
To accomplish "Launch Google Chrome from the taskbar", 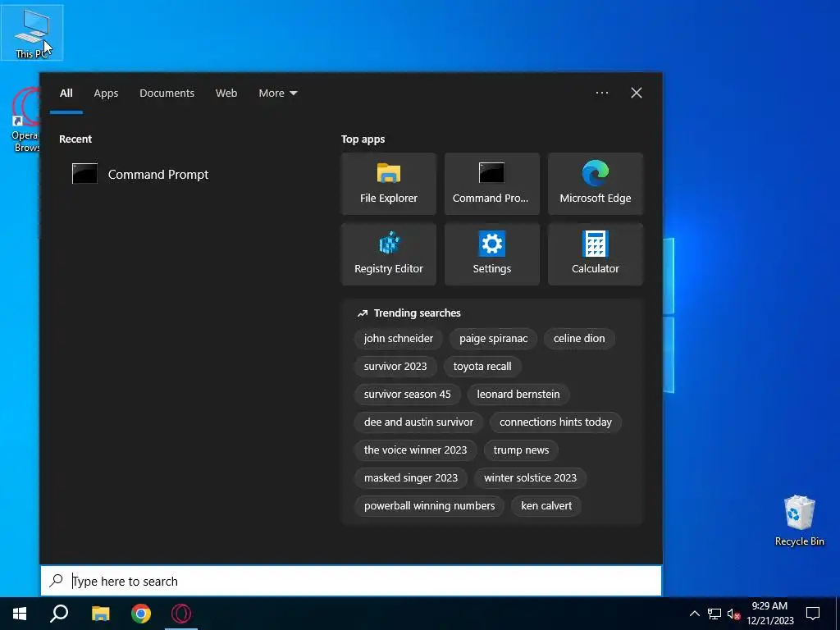I will point(141,614).
